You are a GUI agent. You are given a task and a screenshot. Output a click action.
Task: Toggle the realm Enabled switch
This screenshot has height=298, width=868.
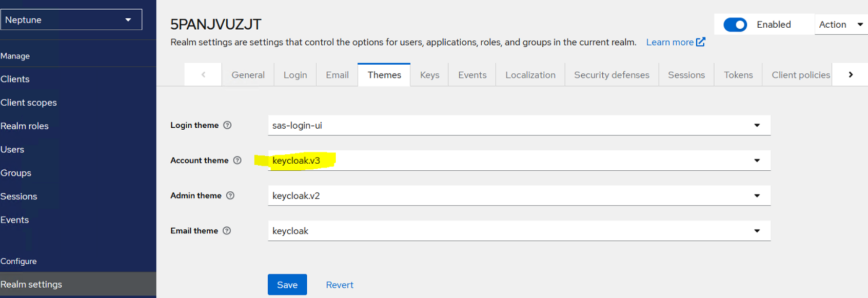(735, 25)
